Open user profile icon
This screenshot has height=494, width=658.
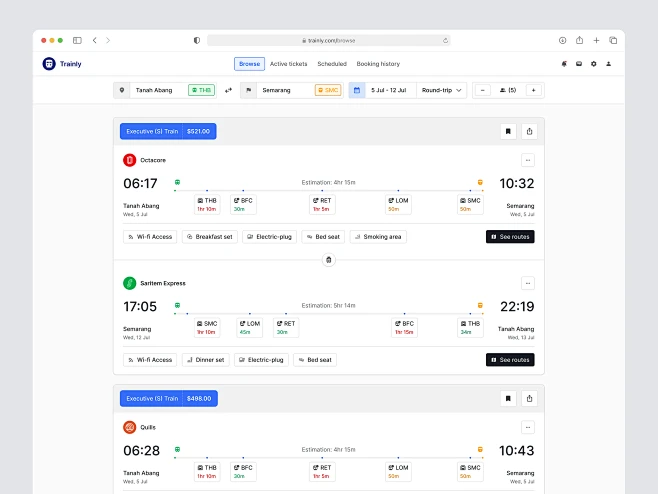pyautogui.click(x=608, y=64)
